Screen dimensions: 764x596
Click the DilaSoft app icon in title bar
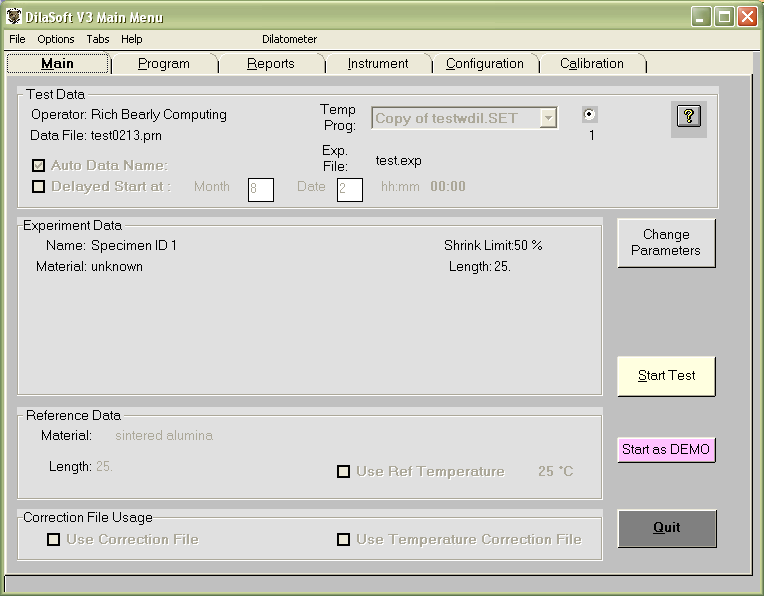[14, 17]
